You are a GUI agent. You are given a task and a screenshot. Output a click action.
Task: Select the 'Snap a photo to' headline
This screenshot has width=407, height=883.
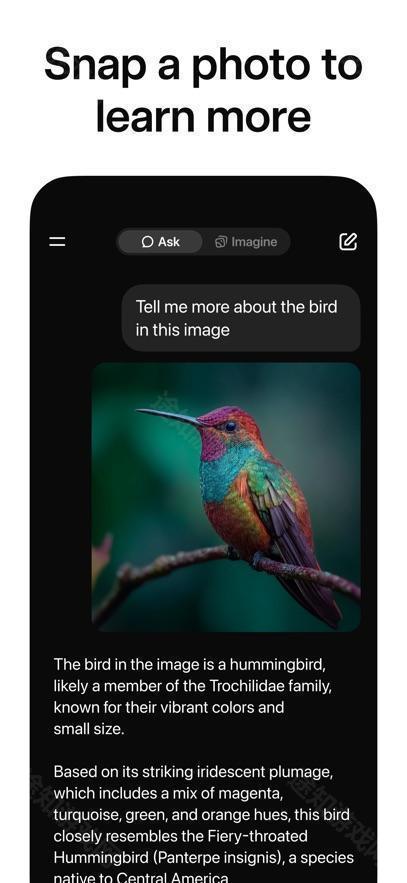203,64
